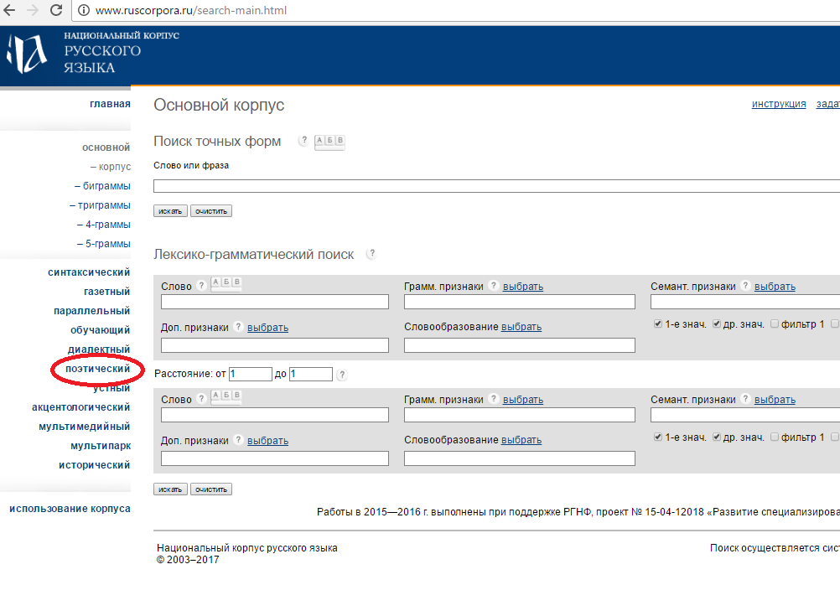This screenshot has height=616, width=840.
Task: Open использование корпуса page
Action: 70,509
